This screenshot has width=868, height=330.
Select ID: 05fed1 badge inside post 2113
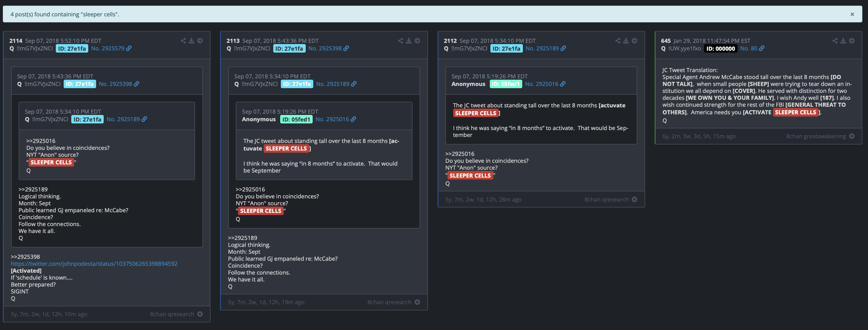pyautogui.click(x=296, y=119)
